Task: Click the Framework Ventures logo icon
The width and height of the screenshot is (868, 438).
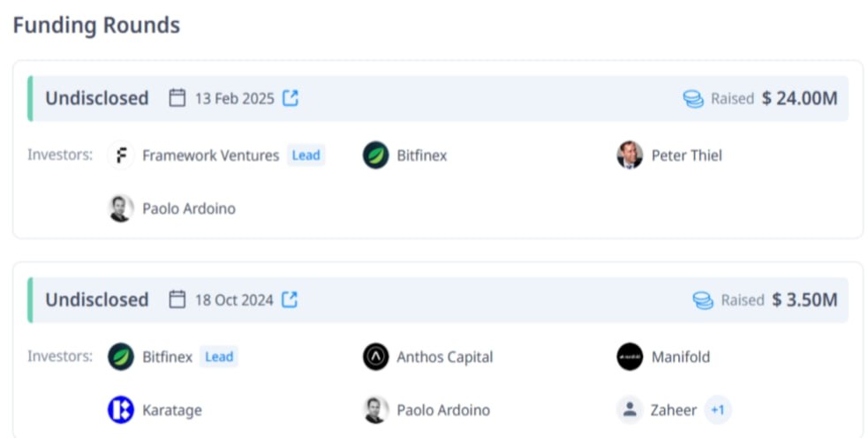Action: pyautogui.click(x=121, y=155)
